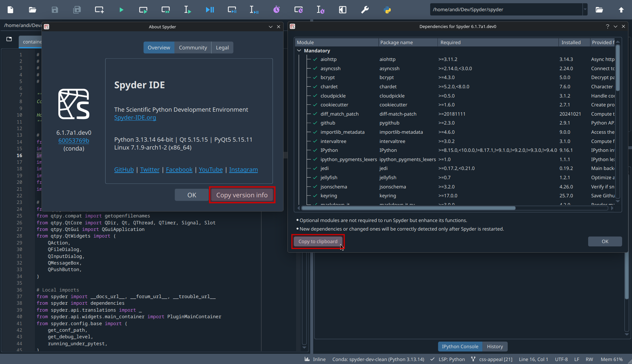The height and width of the screenshot is (364, 632).
Task: Create a new cell with toolbar icon
Action: (x=99, y=10)
